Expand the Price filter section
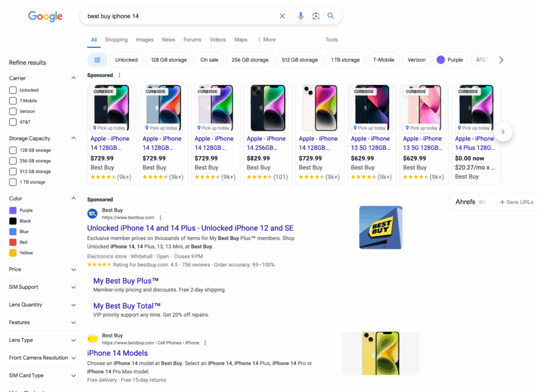This screenshot has width=537, height=392. (73, 269)
